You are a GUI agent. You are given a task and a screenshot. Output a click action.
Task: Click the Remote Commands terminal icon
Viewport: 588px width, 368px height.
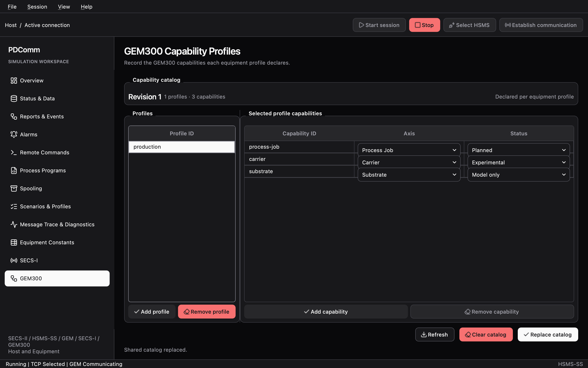pyautogui.click(x=14, y=153)
